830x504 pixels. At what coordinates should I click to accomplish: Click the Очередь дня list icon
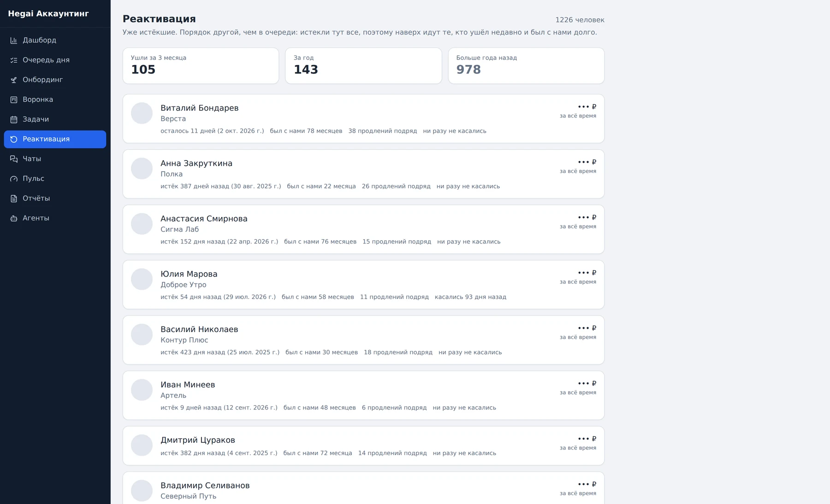click(14, 60)
